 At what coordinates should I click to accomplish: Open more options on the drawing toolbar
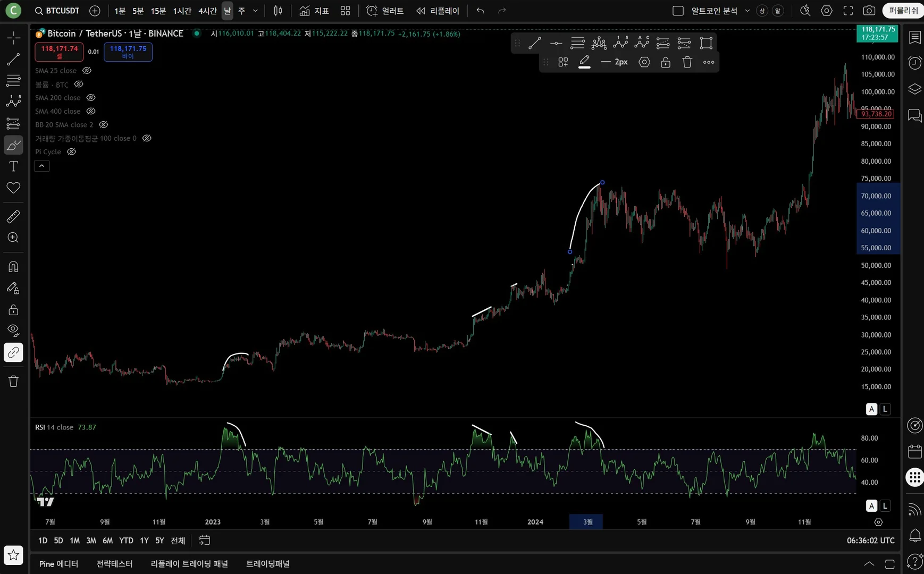click(709, 62)
